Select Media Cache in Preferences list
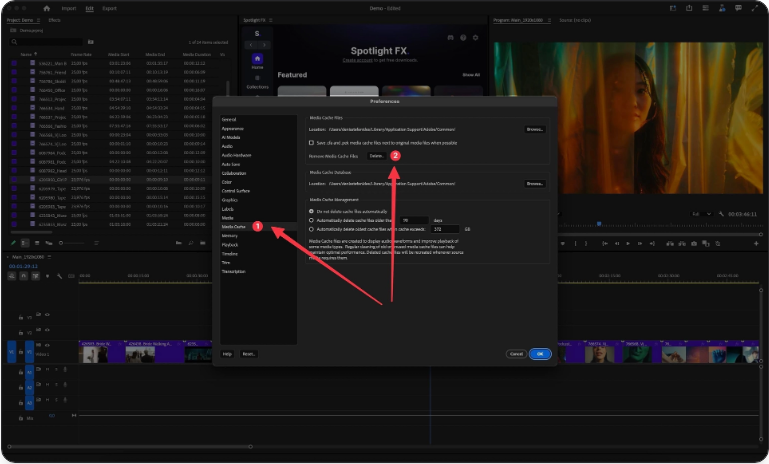This screenshot has width=769, height=464. point(233,227)
